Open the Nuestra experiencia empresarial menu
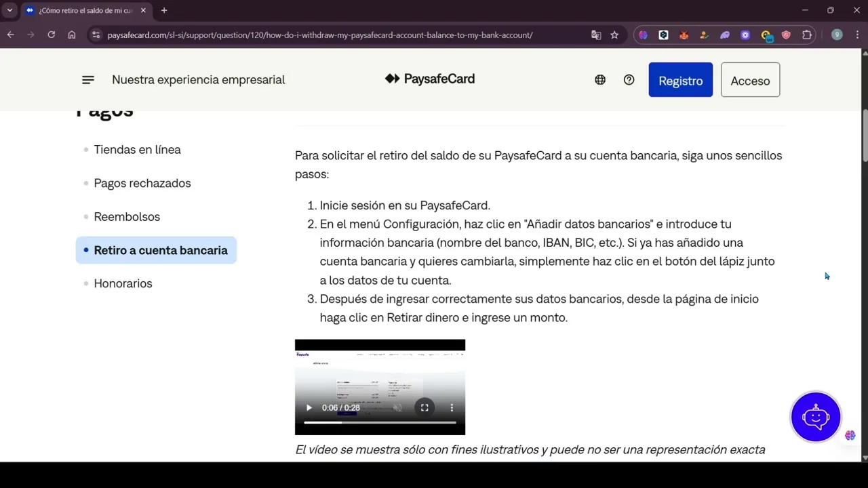The height and width of the screenshot is (488, 868). 198,80
